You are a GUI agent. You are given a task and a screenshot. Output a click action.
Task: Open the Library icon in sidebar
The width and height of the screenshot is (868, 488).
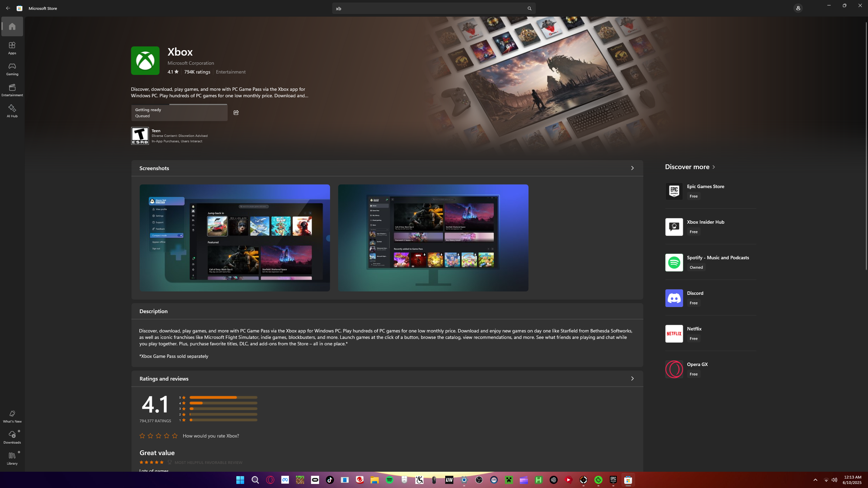[x=12, y=458]
